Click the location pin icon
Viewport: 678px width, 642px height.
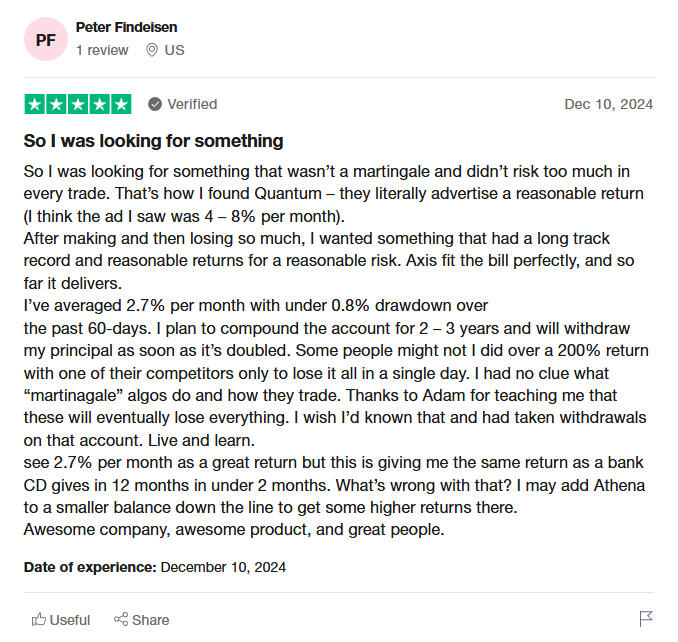click(x=152, y=50)
